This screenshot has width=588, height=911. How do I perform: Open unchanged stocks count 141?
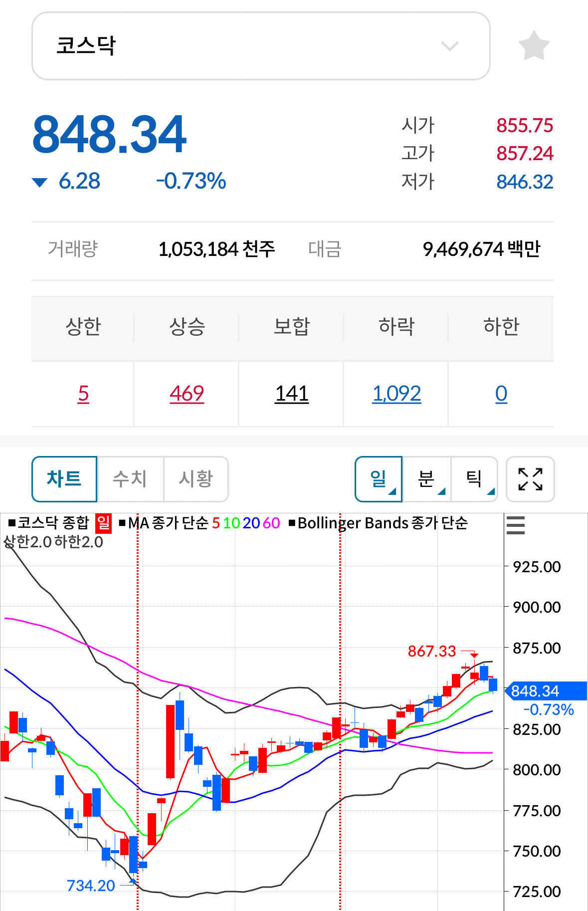[x=292, y=394]
